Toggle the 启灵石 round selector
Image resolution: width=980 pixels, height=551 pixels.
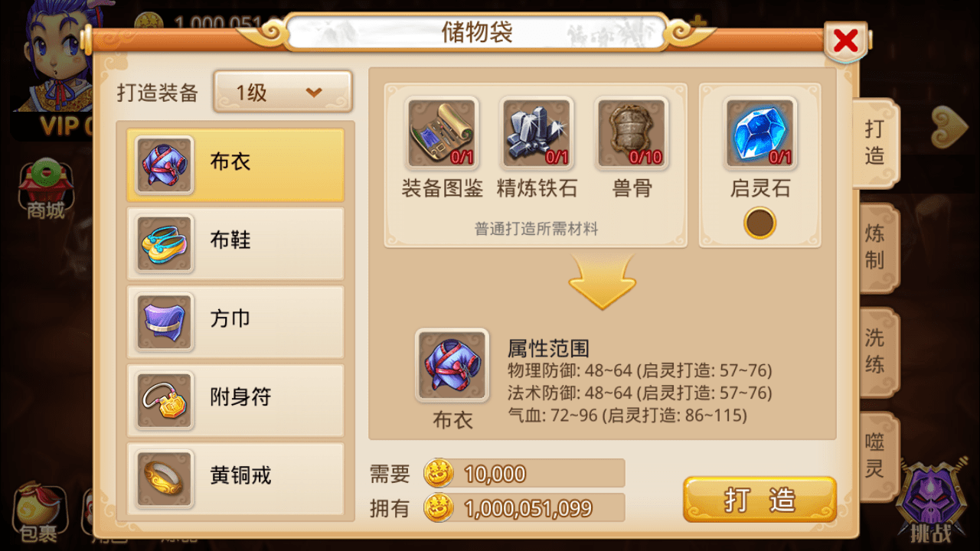click(x=760, y=223)
